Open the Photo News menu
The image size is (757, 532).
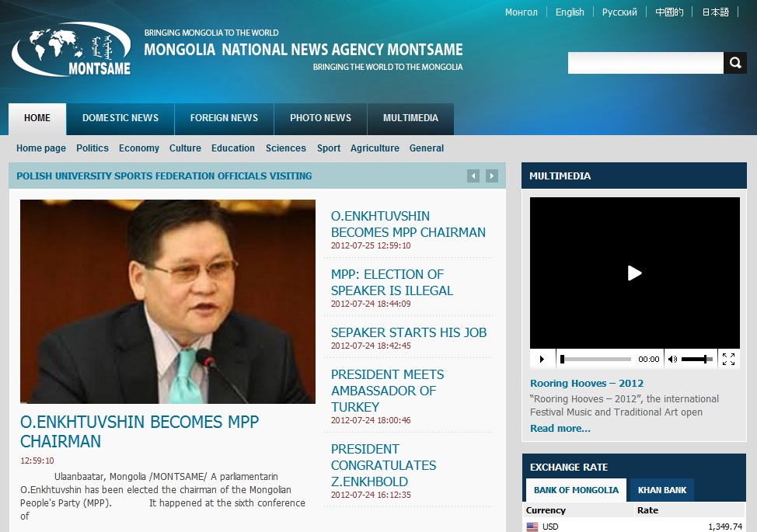pos(320,118)
